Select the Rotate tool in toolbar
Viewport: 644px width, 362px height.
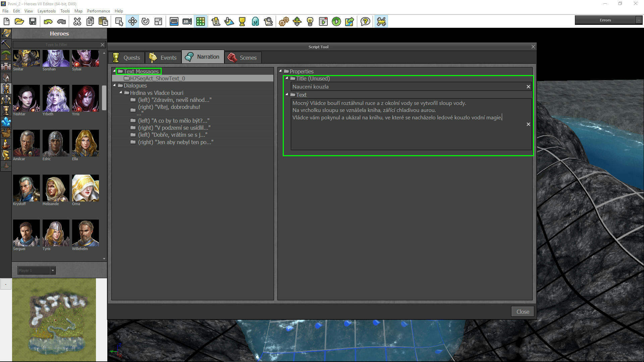coord(145,22)
